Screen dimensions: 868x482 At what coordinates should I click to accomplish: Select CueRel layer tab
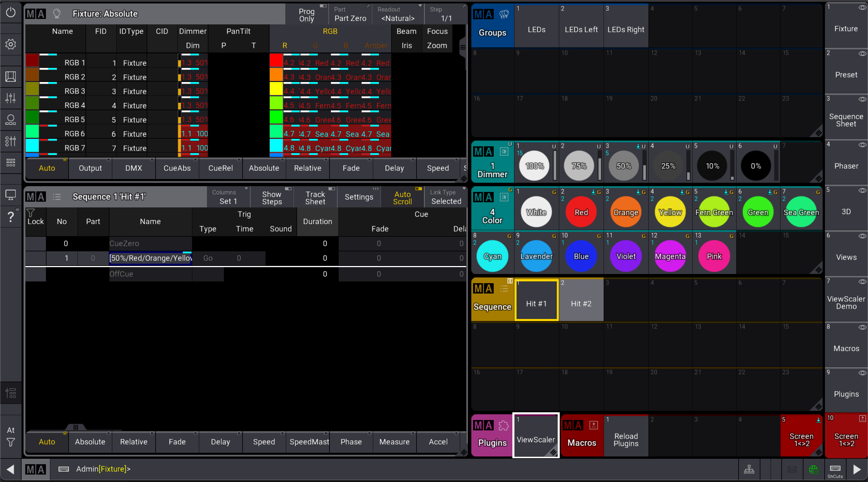[x=221, y=168]
